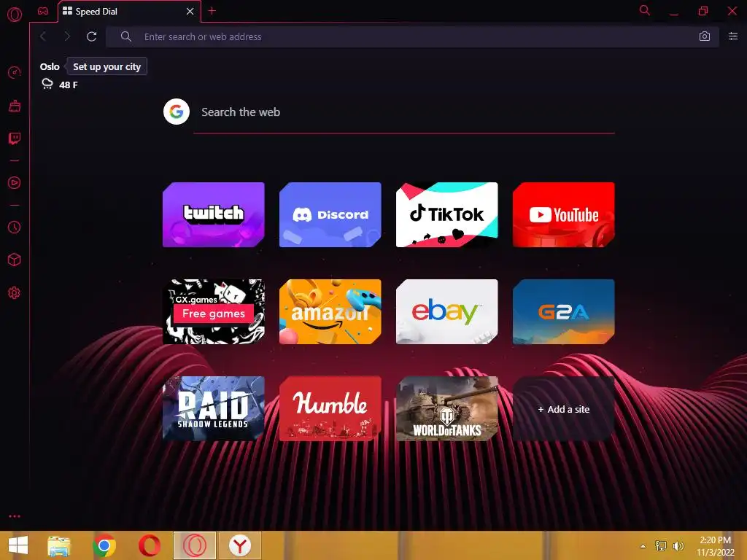Open the volume speaker tray icon
The height and width of the screenshot is (560, 747).
click(678, 546)
